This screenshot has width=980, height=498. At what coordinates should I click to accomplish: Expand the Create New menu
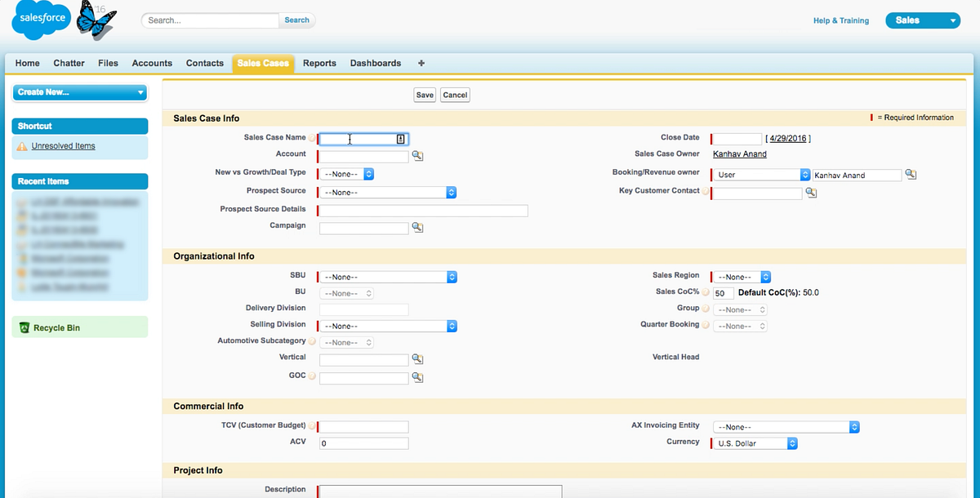point(80,92)
